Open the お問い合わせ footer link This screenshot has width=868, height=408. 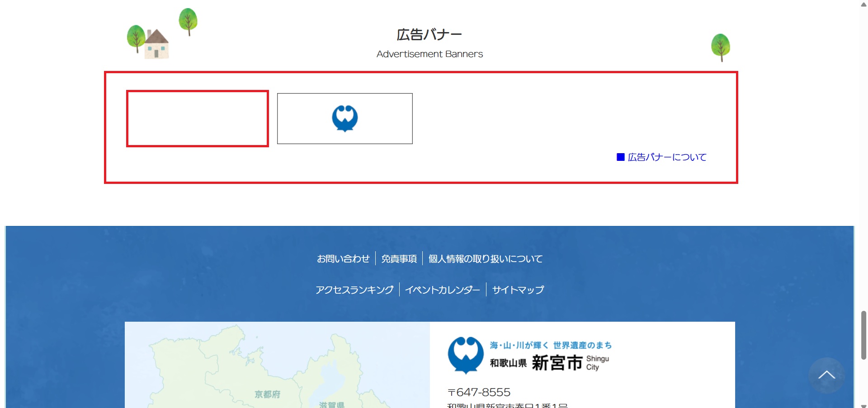[343, 259]
